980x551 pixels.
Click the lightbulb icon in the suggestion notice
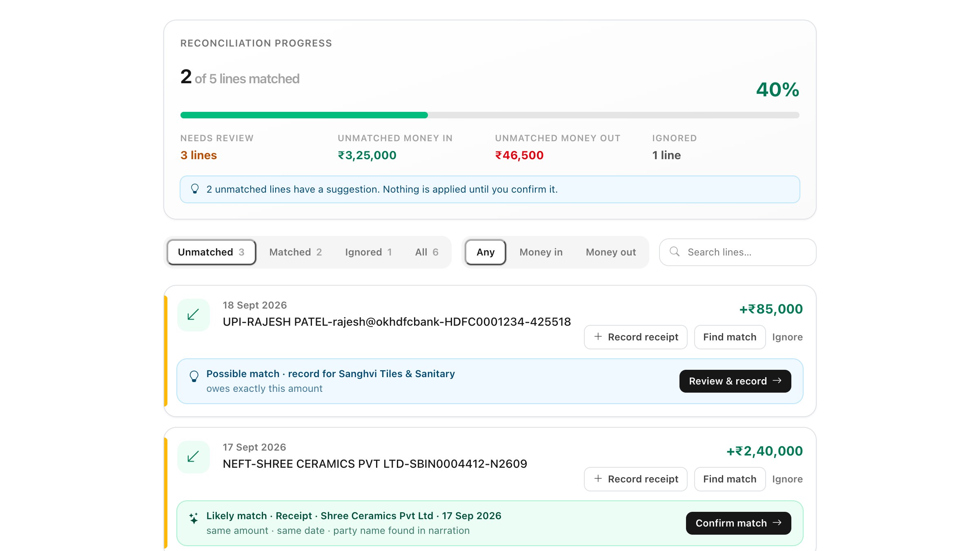click(195, 189)
